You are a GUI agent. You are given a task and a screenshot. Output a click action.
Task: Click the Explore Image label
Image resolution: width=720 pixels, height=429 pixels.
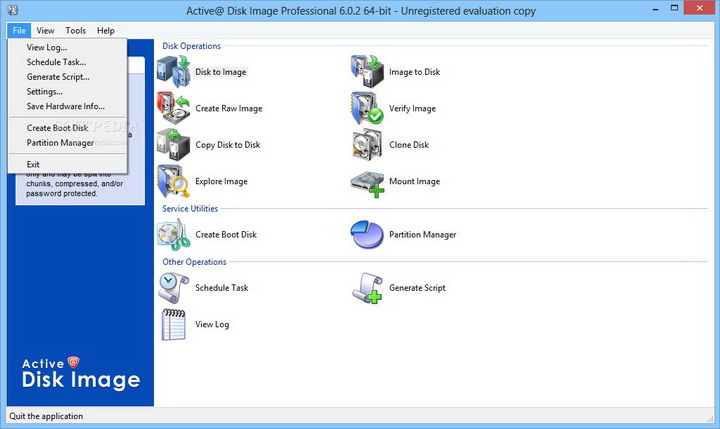tap(221, 181)
